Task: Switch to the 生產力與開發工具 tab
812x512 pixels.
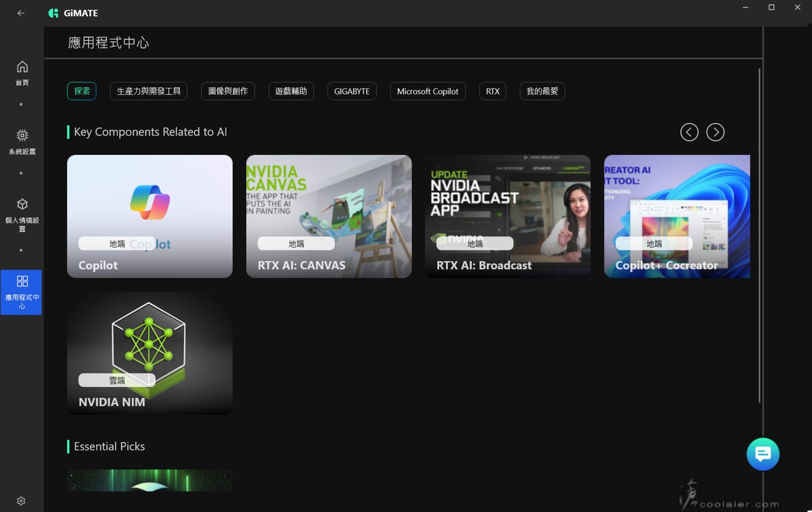Action: point(149,91)
